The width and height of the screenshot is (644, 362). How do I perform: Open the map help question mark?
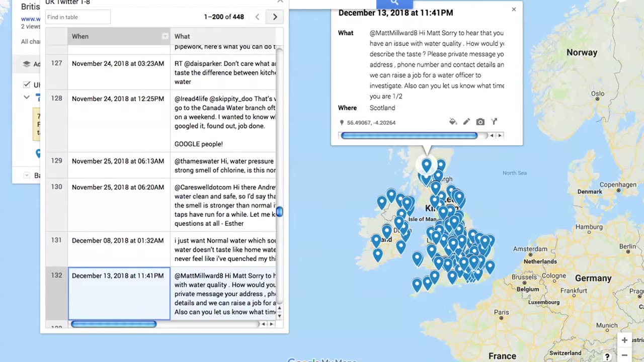(607, 357)
